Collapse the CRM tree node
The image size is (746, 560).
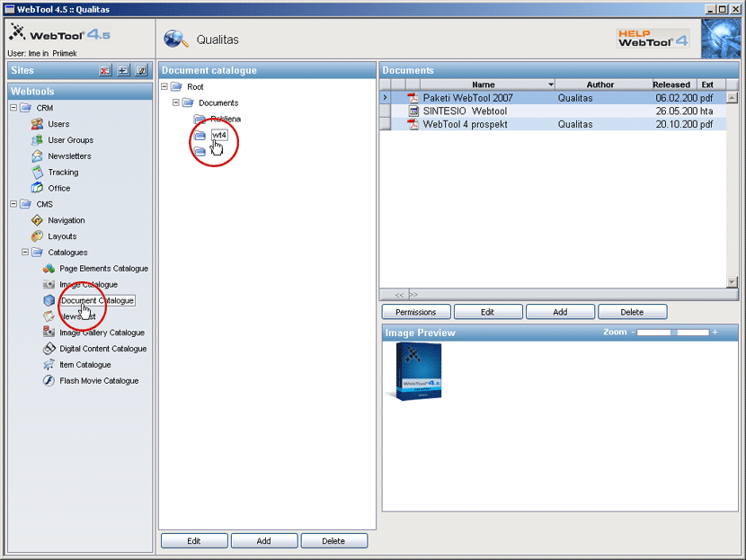[x=14, y=108]
